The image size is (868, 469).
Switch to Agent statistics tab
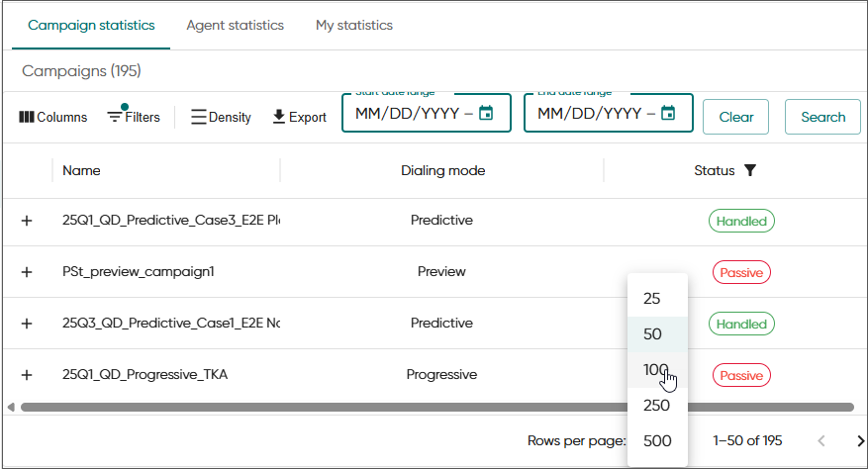(235, 25)
